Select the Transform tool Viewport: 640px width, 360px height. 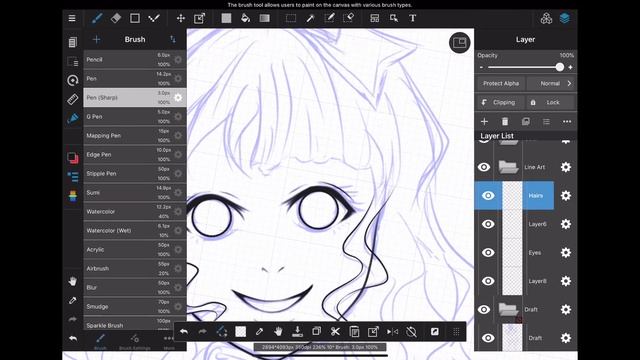(199, 18)
